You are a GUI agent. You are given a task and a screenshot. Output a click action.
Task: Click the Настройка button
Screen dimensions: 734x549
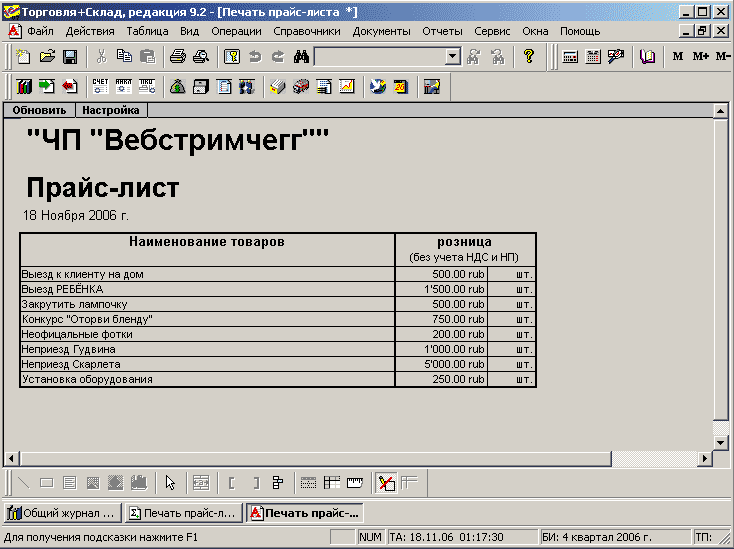point(110,111)
